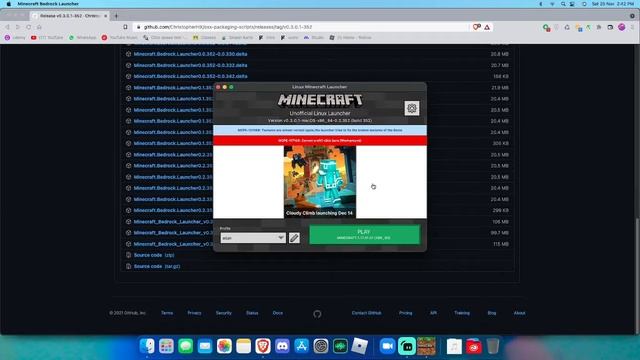Download the 0.0.352-0.0.342.delta asset
This screenshot has width=640, height=360.
[190, 76]
